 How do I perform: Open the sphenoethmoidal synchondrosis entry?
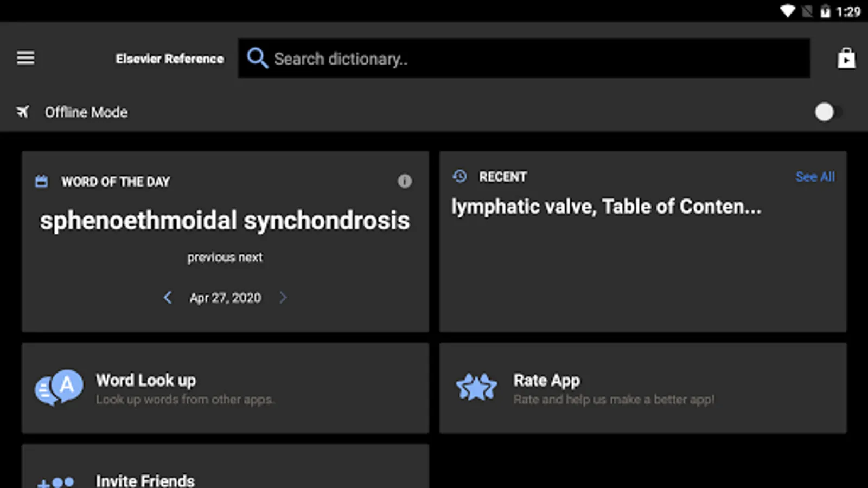(225, 221)
